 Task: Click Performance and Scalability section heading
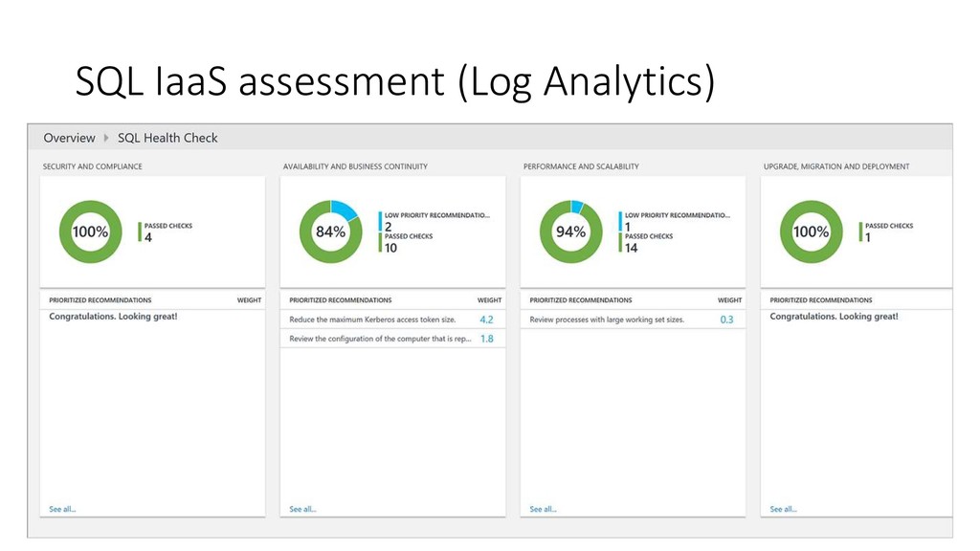pos(581,166)
